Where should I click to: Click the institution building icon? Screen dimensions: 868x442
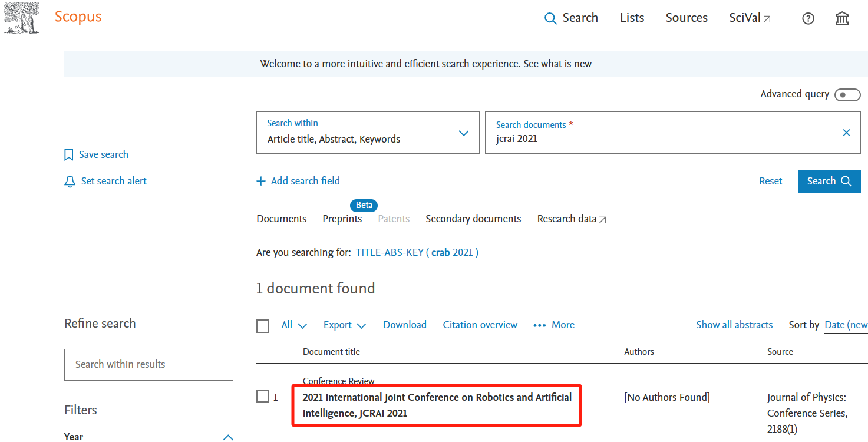tap(842, 19)
